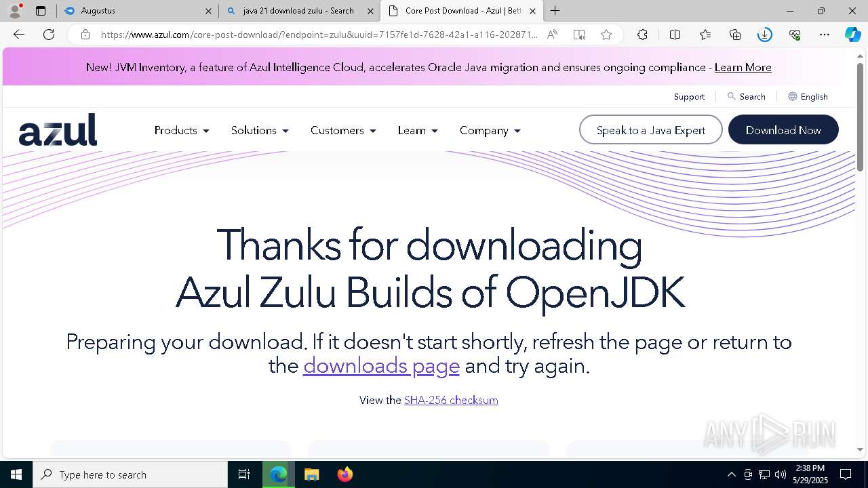868x488 pixels.
Task: View the SHA-256 checksum link
Action: coord(451,400)
